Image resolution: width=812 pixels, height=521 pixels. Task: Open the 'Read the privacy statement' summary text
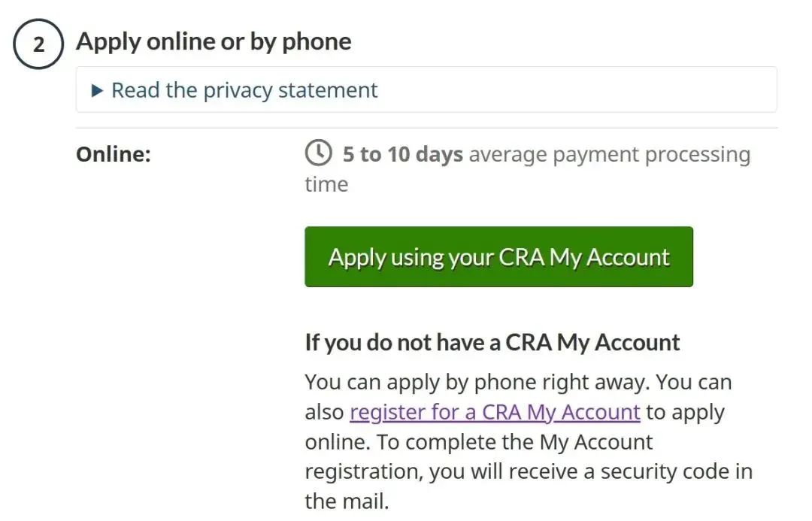(x=244, y=90)
